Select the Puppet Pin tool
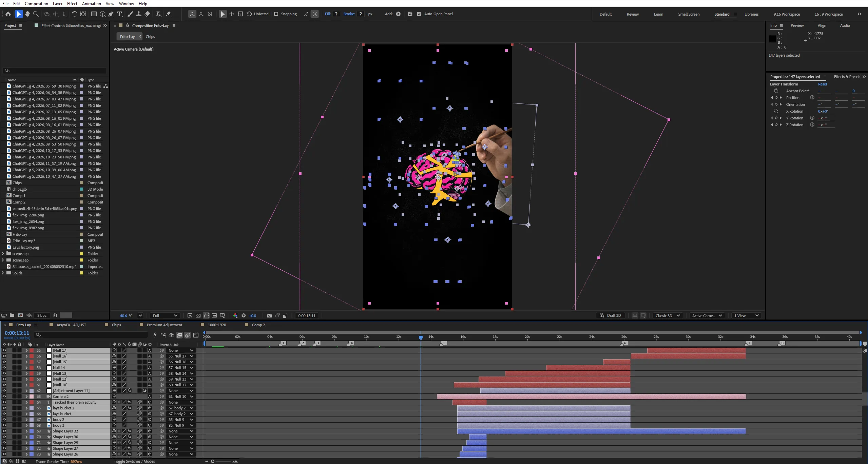This screenshot has width=868, height=464. tap(169, 14)
